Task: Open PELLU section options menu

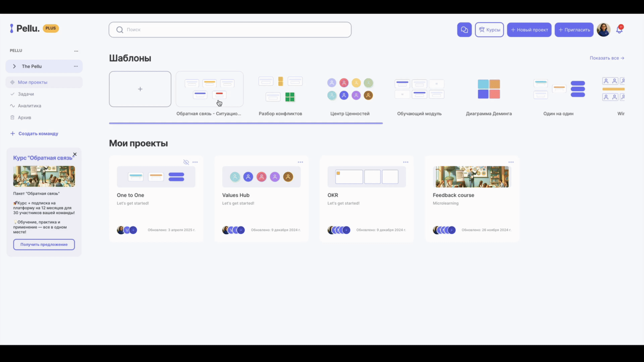Action: (76, 51)
